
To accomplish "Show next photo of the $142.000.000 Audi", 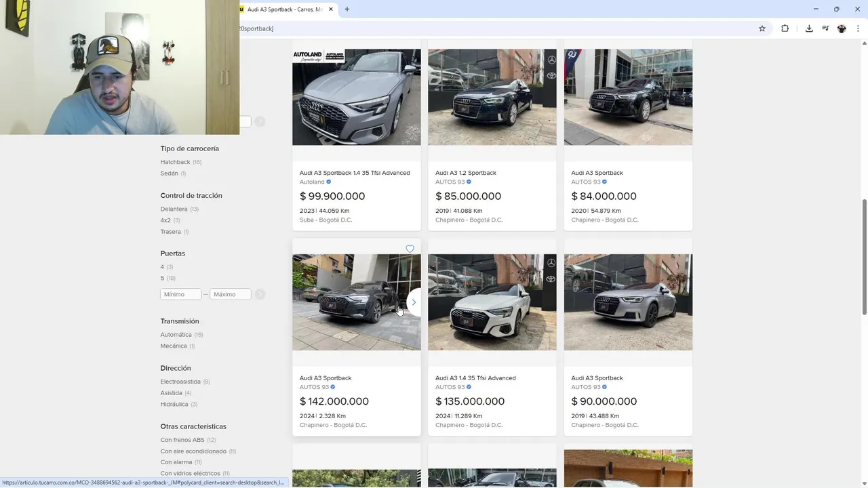I will 414,302.
